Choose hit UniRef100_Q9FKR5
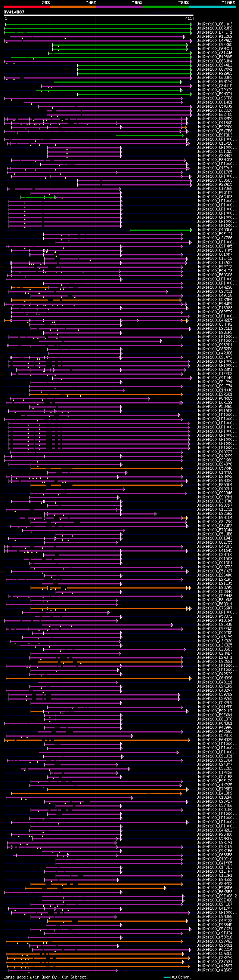Viewport: 239px width, 980px height. click(x=214, y=45)
